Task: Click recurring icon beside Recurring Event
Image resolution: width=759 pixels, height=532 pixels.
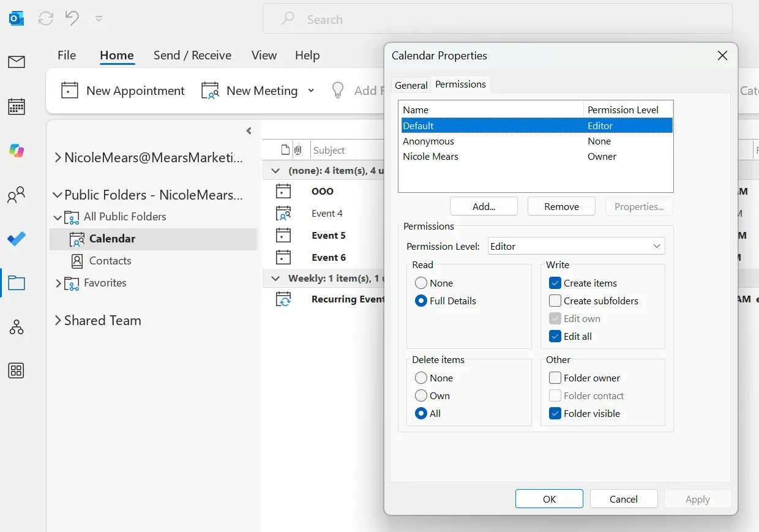Action: (283, 299)
